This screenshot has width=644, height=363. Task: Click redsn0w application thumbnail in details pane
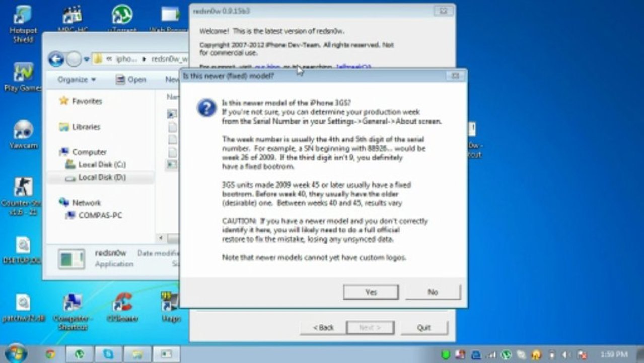(x=71, y=259)
